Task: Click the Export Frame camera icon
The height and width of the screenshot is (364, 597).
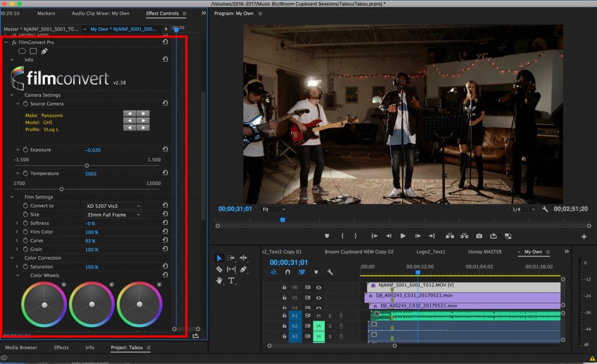Action: (x=479, y=236)
